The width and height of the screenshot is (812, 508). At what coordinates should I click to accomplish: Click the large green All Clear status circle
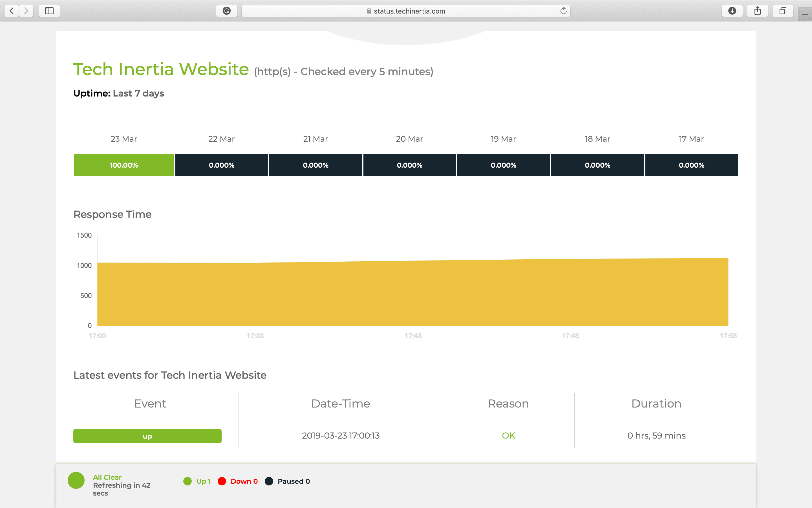[76, 480]
